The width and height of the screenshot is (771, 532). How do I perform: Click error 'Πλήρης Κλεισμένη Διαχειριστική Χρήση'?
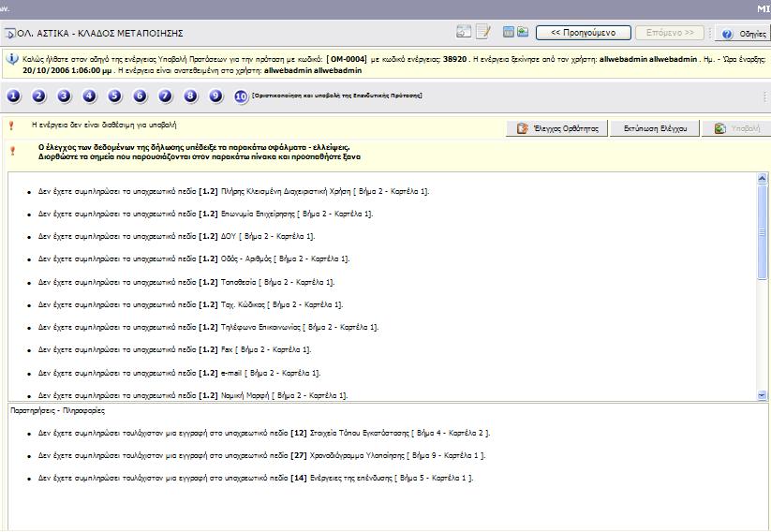[x=233, y=191]
